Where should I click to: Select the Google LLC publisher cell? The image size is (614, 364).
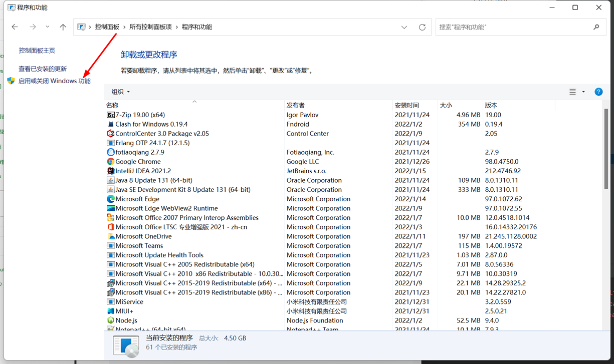point(304,162)
